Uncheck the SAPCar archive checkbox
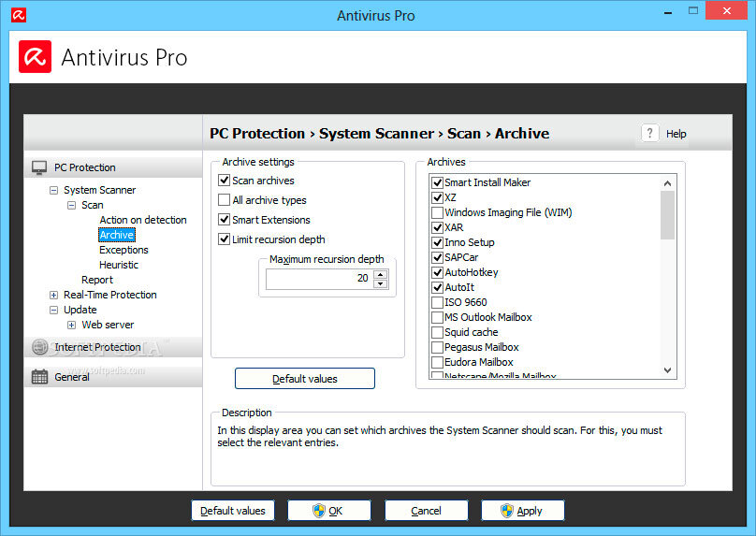 [x=437, y=257]
